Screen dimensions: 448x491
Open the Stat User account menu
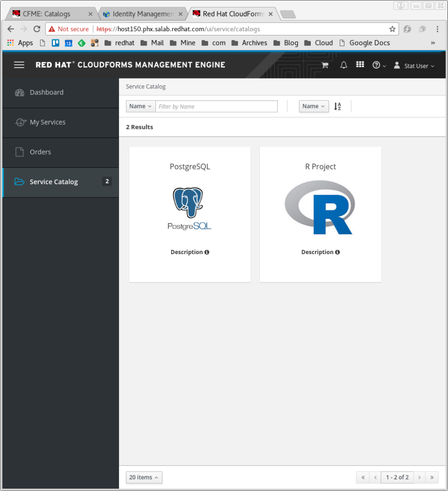[x=414, y=65]
